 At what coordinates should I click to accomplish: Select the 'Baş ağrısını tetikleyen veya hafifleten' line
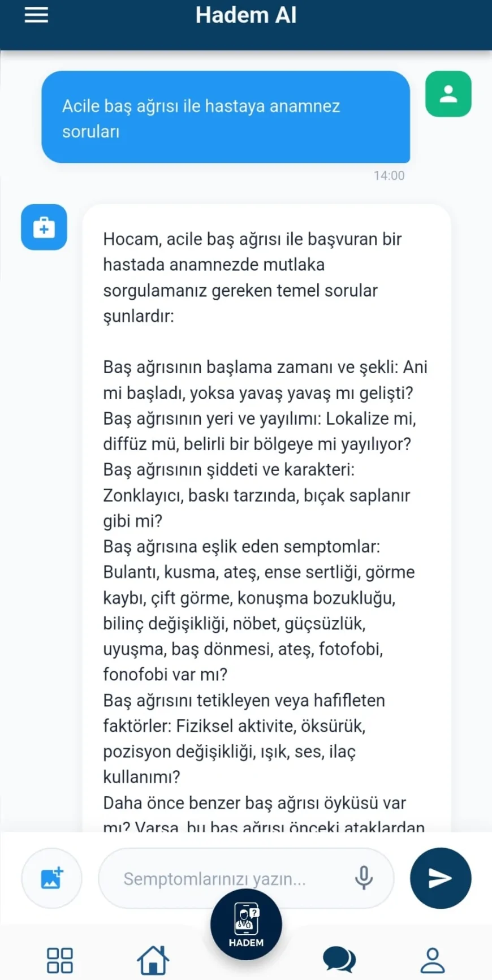coord(244,701)
